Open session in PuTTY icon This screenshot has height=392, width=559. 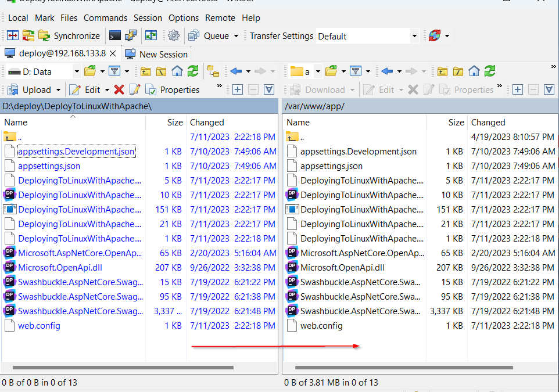(131, 36)
